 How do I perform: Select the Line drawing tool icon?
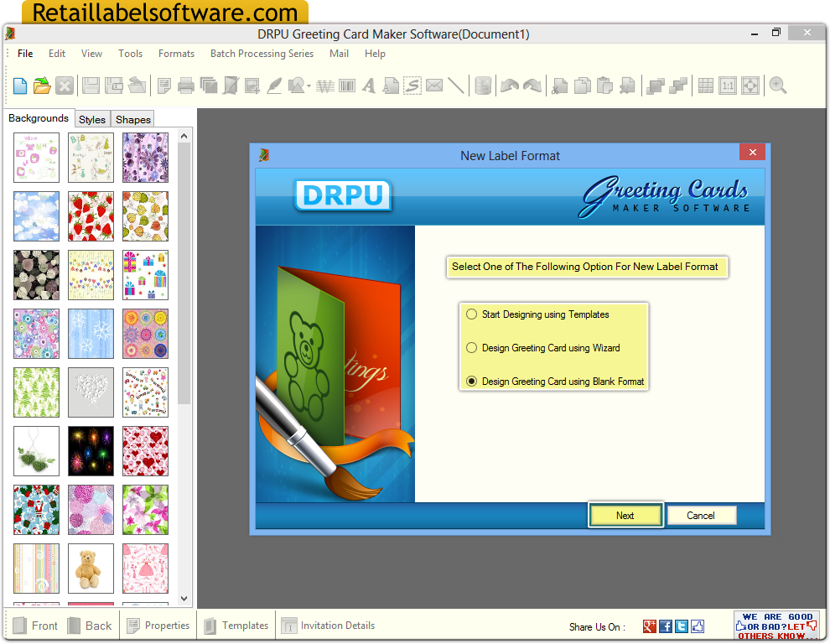456,86
